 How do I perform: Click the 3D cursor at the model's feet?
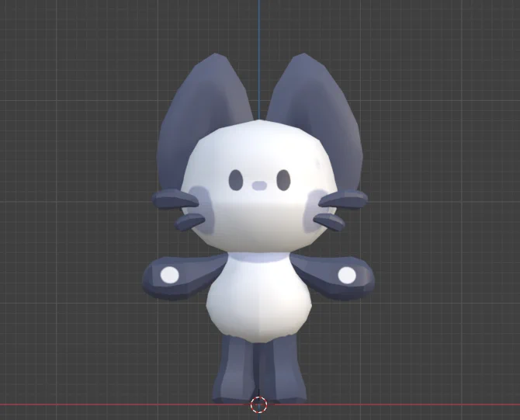click(x=258, y=404)
